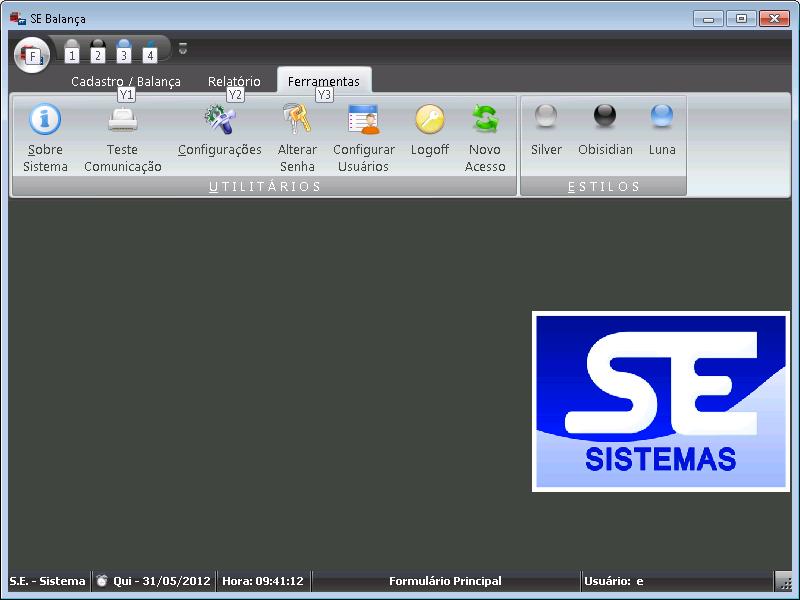Screen dimensions: 800x600
Task: Open the Sobre Sistema info icon
Action: (x=45, y=120)
